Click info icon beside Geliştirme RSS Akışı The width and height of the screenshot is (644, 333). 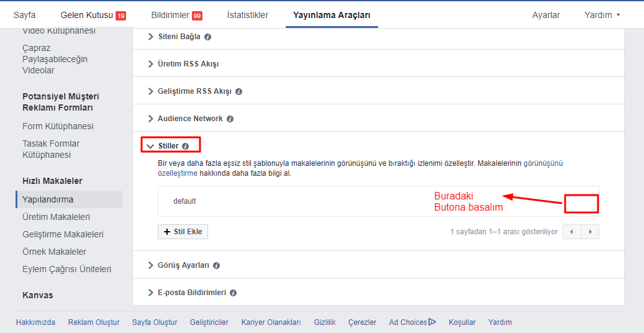click(239, 91)
